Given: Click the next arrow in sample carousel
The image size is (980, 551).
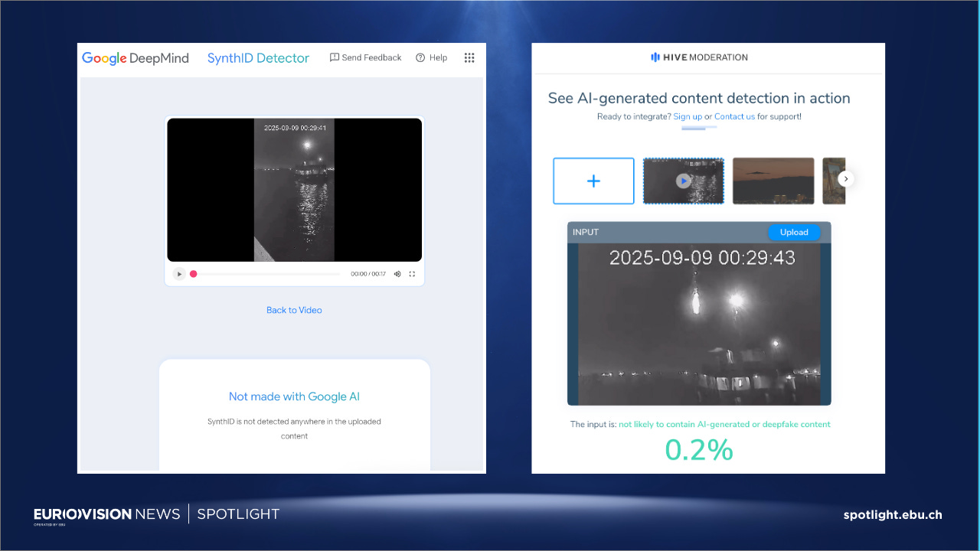Looking at the screenshot, I should 845,178.
